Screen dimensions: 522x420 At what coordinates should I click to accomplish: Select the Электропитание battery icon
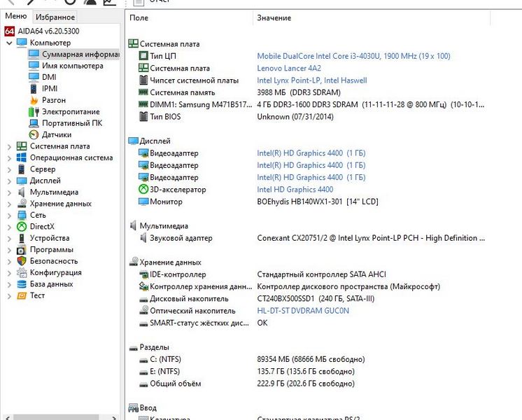point(34,112)
